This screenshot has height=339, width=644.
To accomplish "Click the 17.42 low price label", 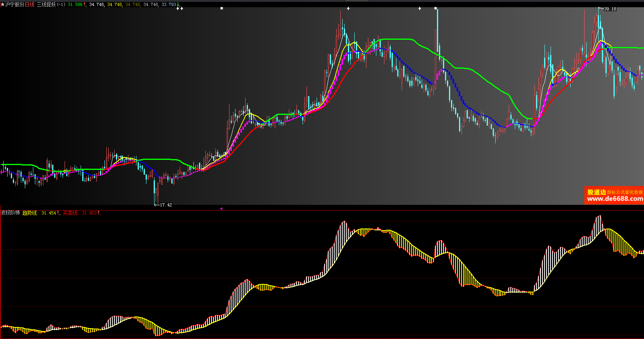I will [x=166, y=205].
